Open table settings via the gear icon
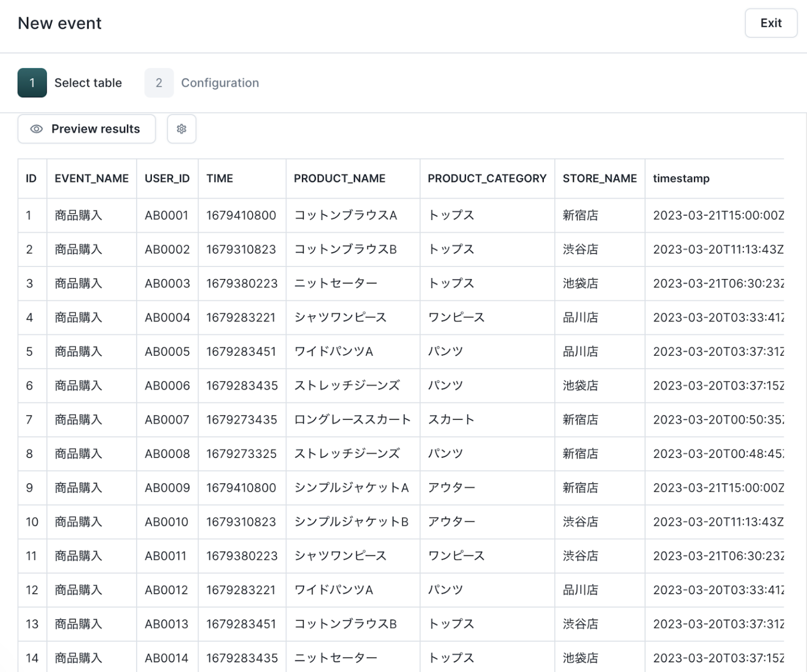 pyautogui.click(x=181, y=129)
